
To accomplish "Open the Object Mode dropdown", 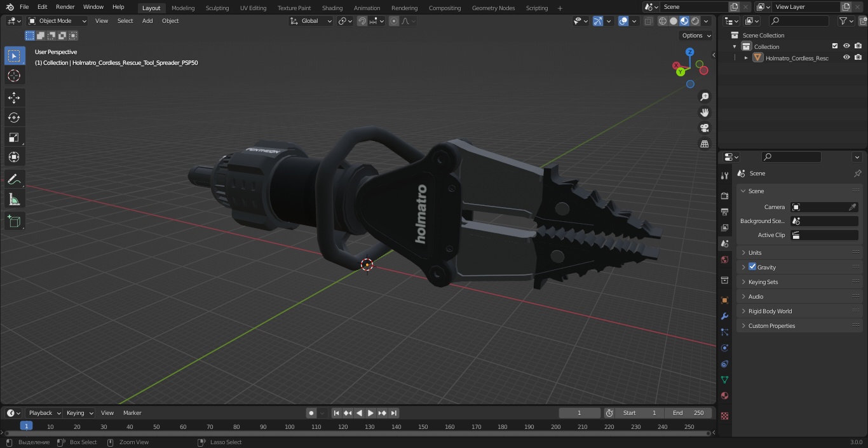I will [57, 21].
